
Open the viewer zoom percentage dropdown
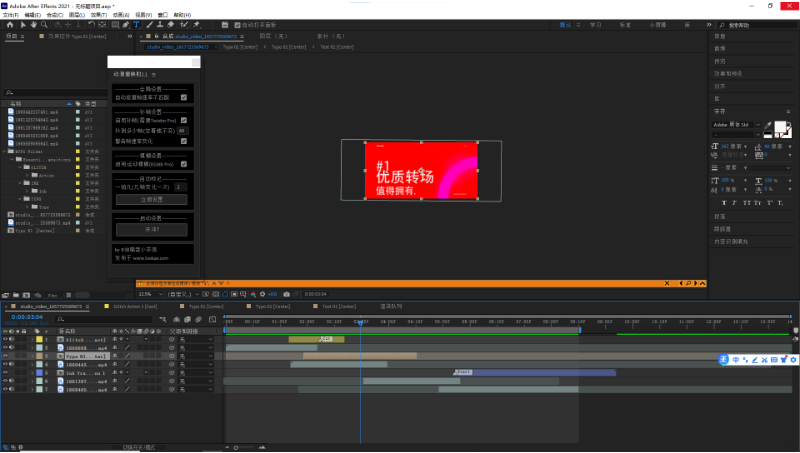pyautogui.click(x=151, y=294)
